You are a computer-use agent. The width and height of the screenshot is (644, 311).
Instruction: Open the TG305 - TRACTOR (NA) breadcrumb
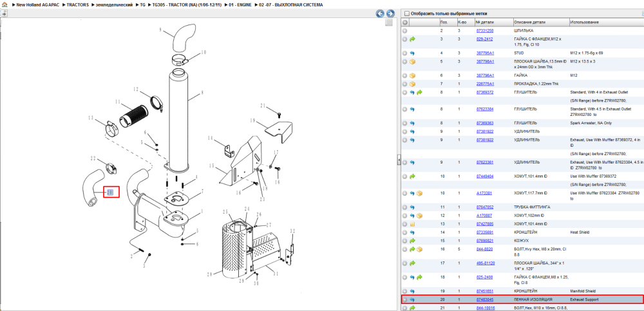coord(187,5)
